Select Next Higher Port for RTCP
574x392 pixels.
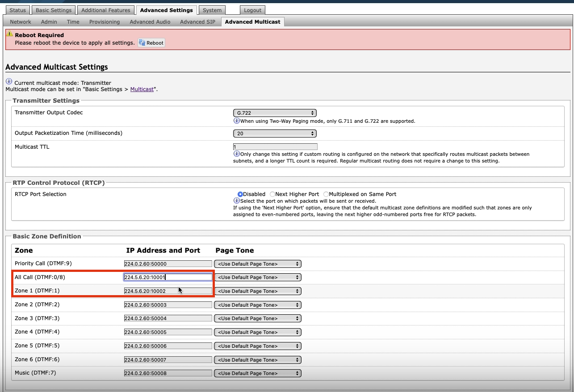272,194
